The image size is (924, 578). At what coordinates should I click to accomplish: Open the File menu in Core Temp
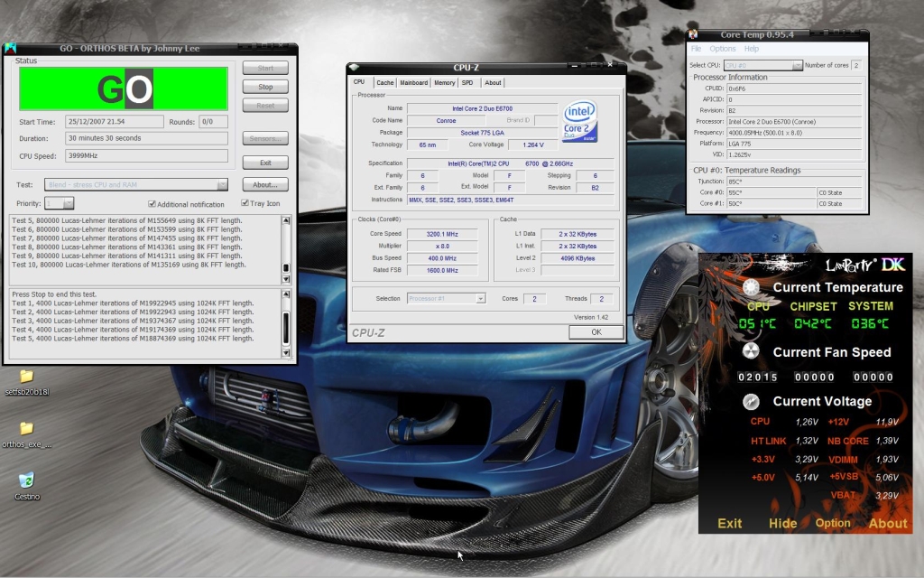(696, 49)
